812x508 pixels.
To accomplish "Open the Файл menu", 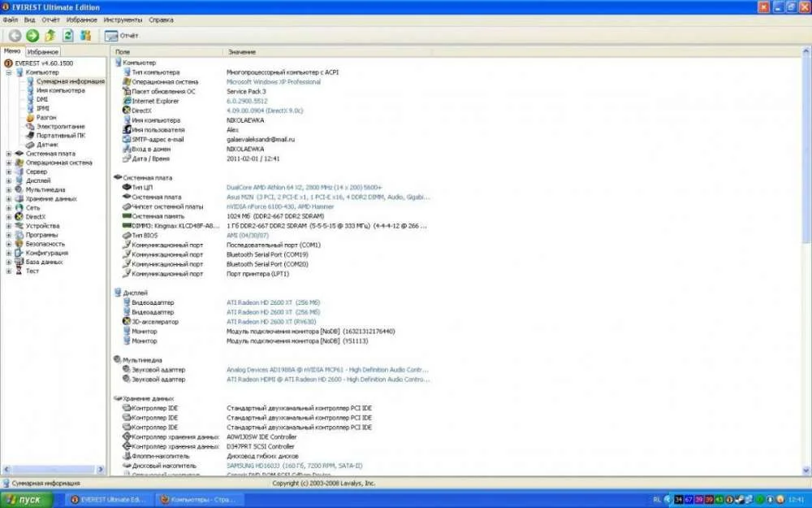I will coord(11,20).
